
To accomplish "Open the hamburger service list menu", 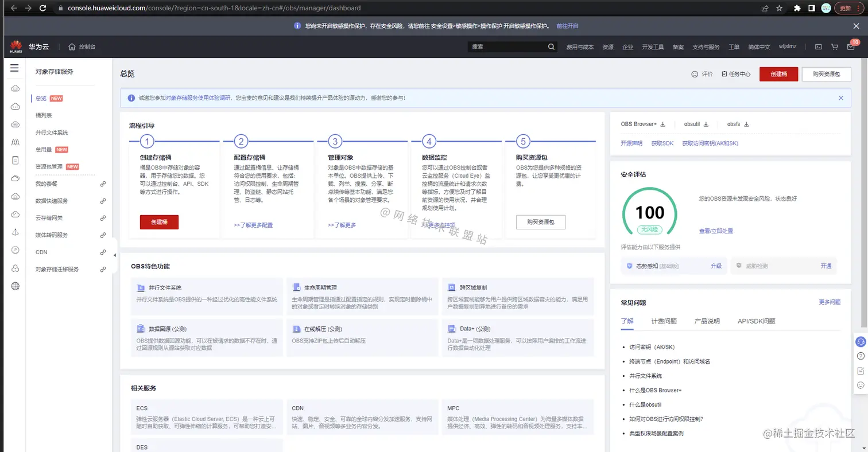I will point(15,68).
